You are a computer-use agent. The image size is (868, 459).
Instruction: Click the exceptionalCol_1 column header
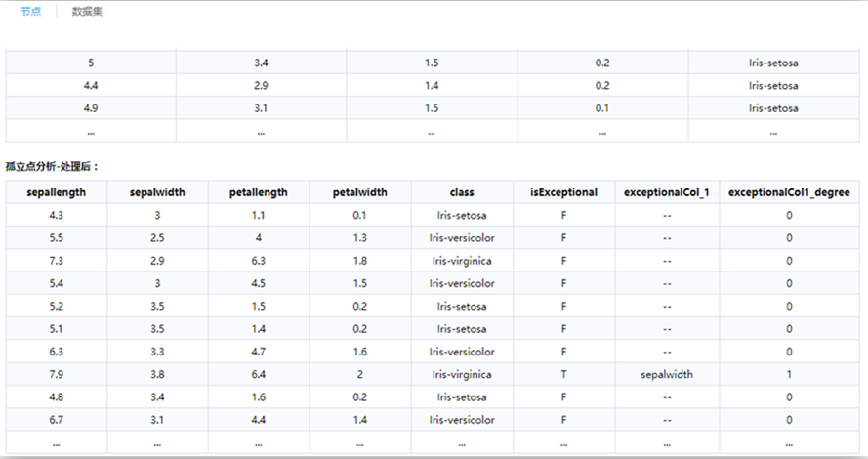point(665,192)
